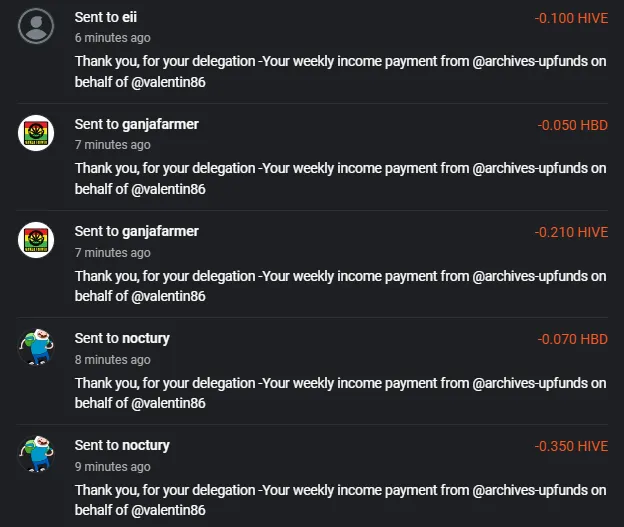This screenshot has width=624, height=527.
Task: Open noctury username in the 0.070 HBD entry
Action: pyautogui.click(x=146, y=338)
